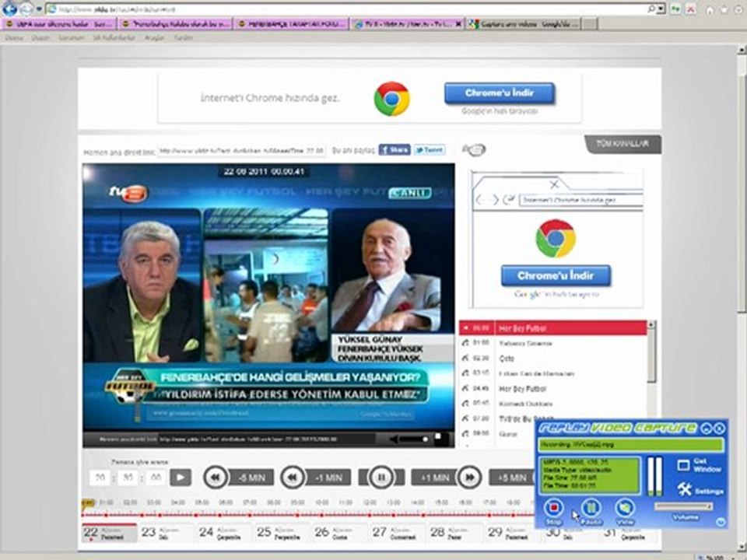Switch to the Capture Google browser tab
Viewport: 747px width, 560px height.
pos(523,24)
